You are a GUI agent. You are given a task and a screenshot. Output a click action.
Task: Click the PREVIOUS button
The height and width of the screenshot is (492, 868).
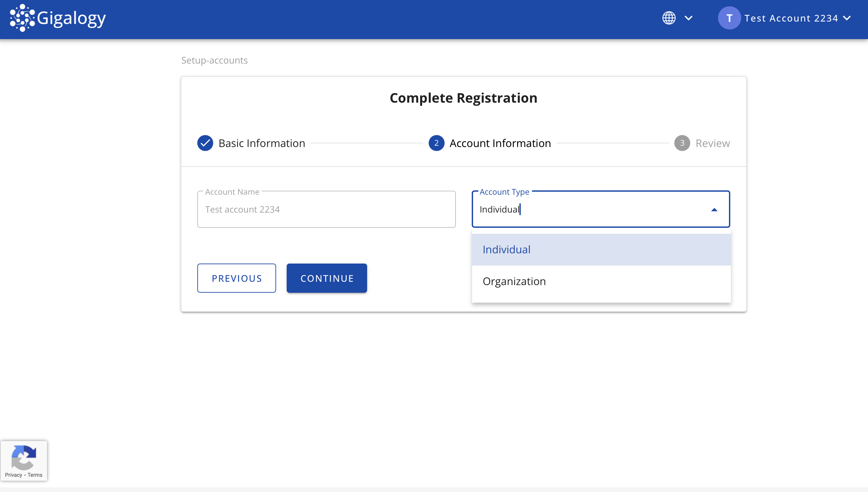237,278
